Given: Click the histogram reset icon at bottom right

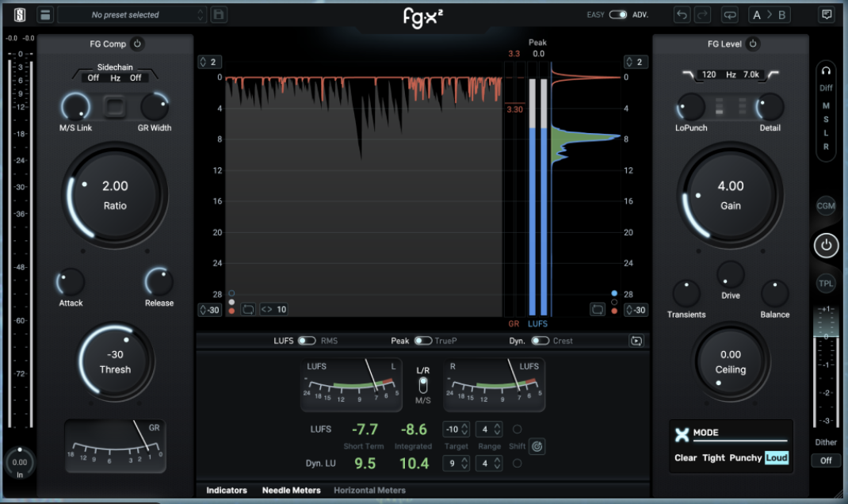Looking at the screenshot, I should click(597, 310).
